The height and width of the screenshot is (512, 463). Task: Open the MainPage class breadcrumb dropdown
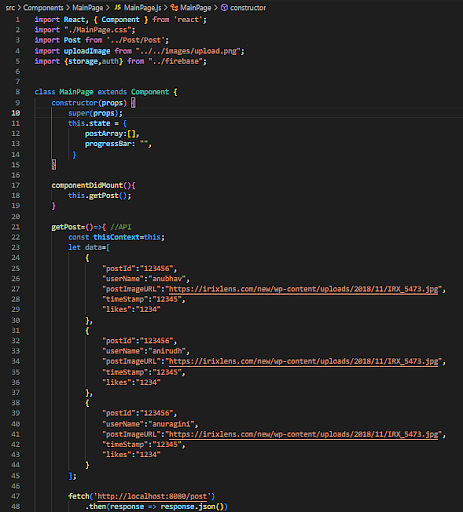[196, 8]
